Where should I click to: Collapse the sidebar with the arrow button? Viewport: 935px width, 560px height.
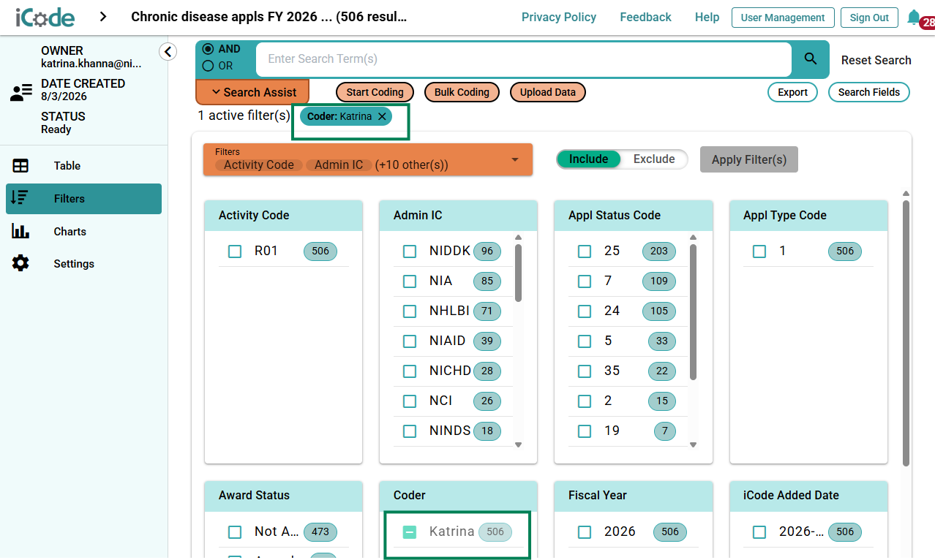[x=168, y=51]
